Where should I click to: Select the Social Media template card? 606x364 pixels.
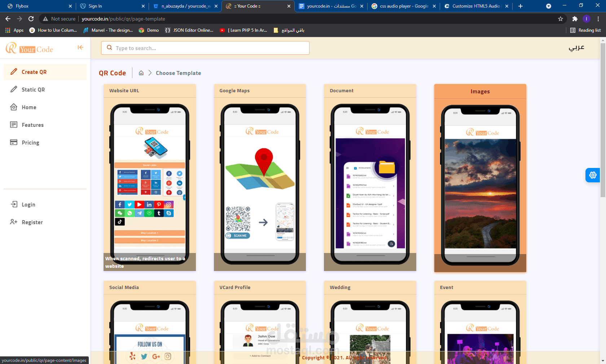[x=150, y=322]
